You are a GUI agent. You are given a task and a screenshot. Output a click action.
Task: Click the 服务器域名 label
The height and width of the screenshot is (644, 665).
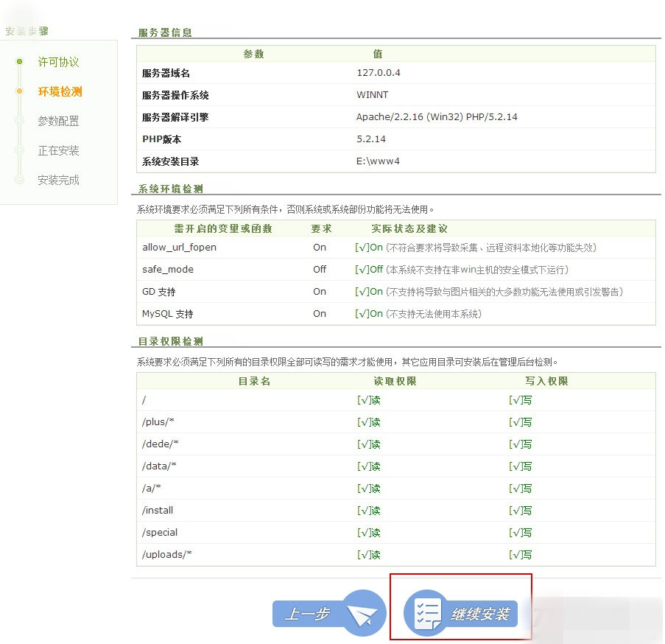[x=166, y=73]
